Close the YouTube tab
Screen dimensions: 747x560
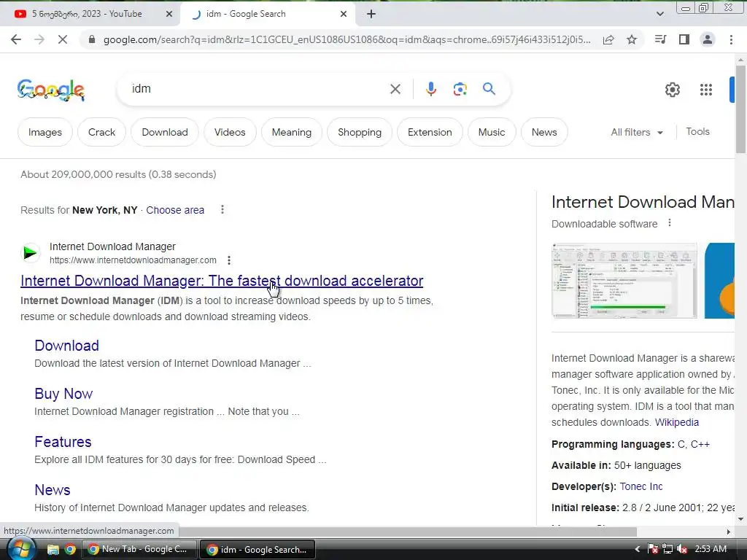pos(169,15)
